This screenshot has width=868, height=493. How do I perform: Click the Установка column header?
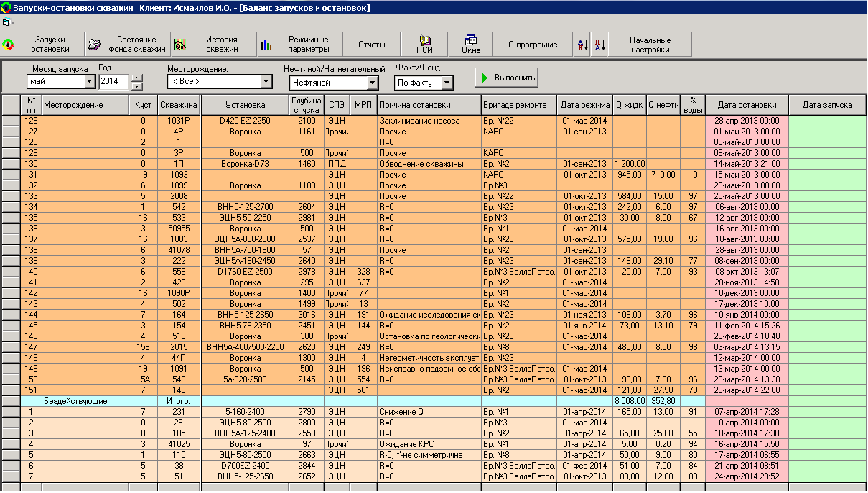coord(245,105)
